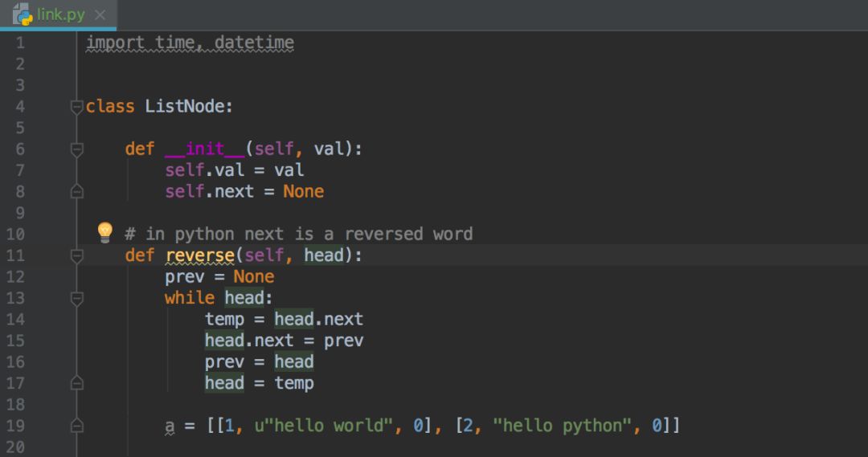Viewport: 868px width, 457px height.
Task: Click fold end marker at line 19
Action: coord(77,426)
